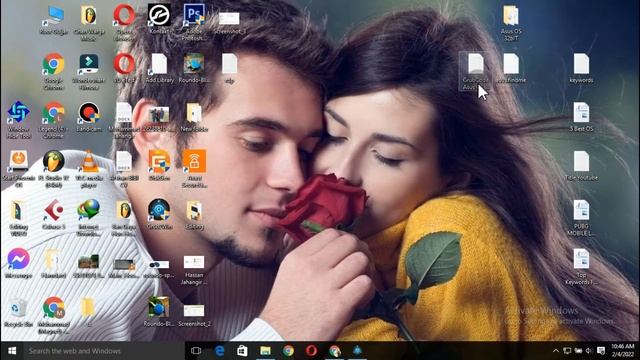The height and width of the screenshot is (360, 640).
Task: Launch Microsoft Edge from the taskbar
Action: click(x=220, y=351)
